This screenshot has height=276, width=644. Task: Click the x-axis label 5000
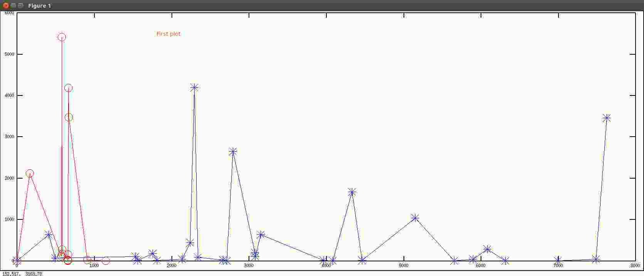pos(404,266)
